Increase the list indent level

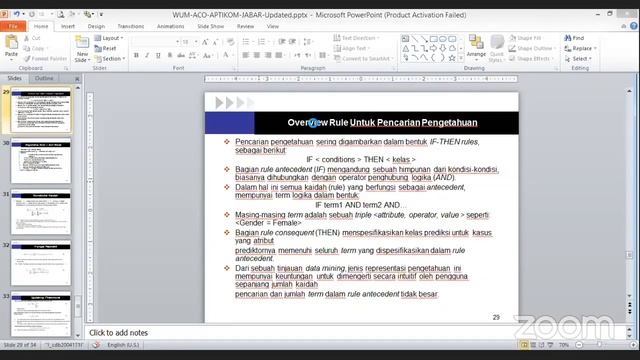292,42
